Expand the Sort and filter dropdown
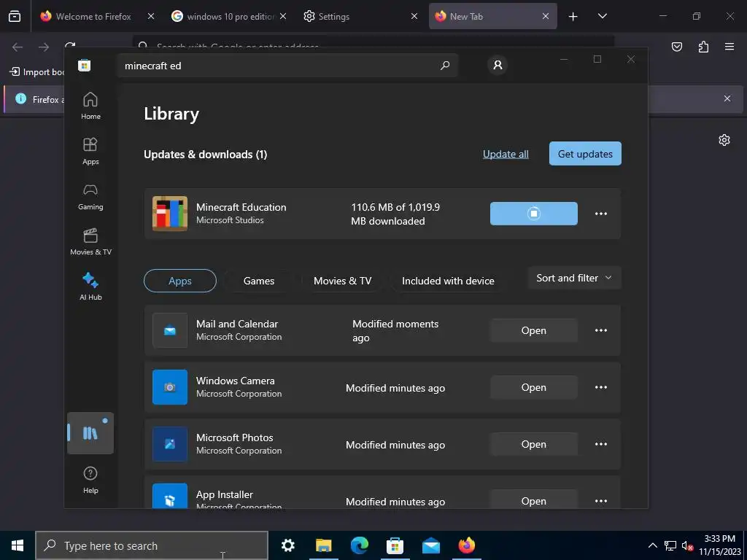 (x=575, y=278)
